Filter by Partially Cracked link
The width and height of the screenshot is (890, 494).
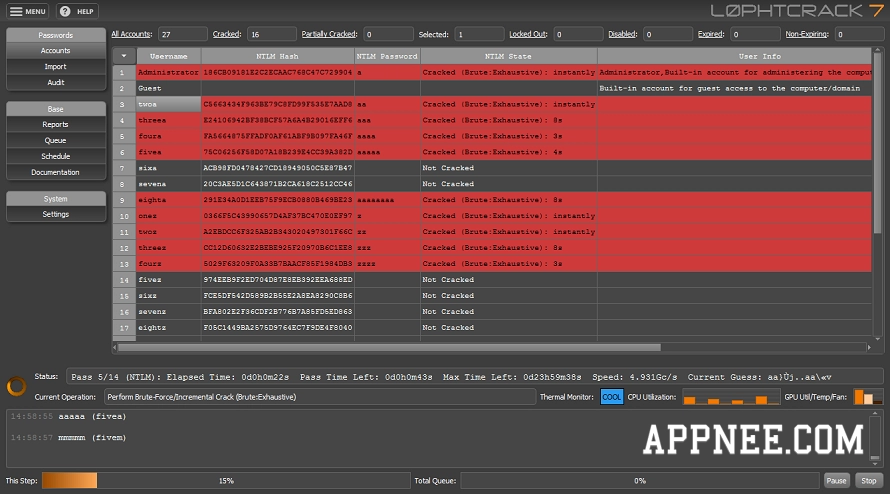click(x=329, y=34)
